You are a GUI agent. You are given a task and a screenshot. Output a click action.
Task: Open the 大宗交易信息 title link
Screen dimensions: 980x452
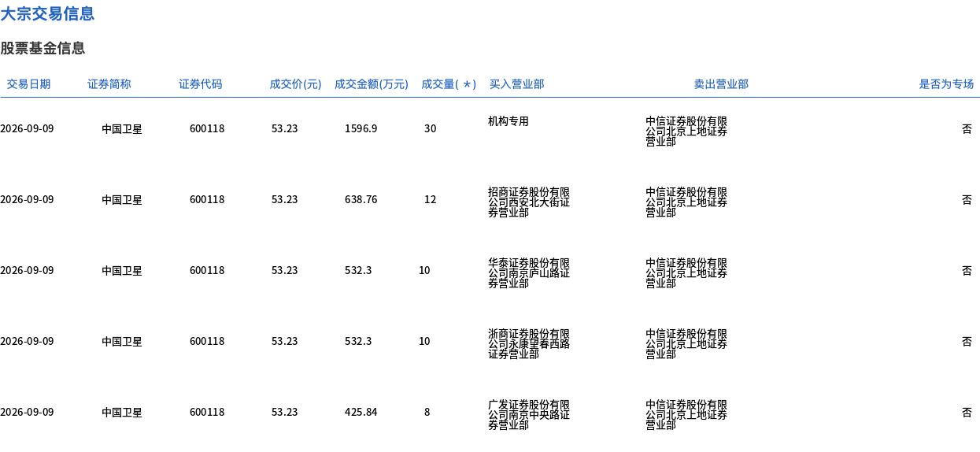click(x=47, y=13)
